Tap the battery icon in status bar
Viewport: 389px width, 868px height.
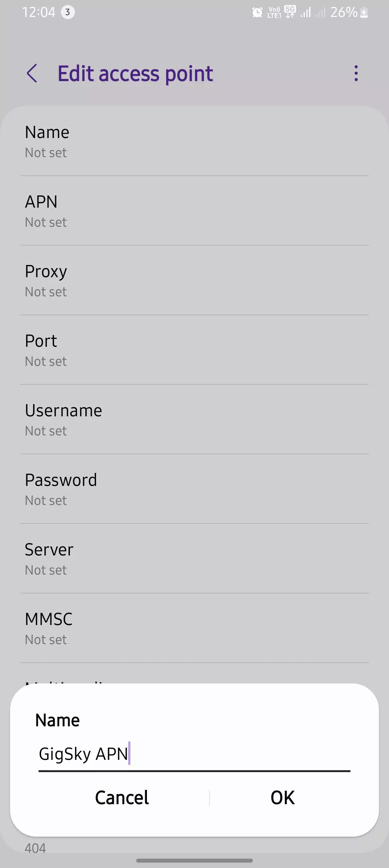point(364,13)
